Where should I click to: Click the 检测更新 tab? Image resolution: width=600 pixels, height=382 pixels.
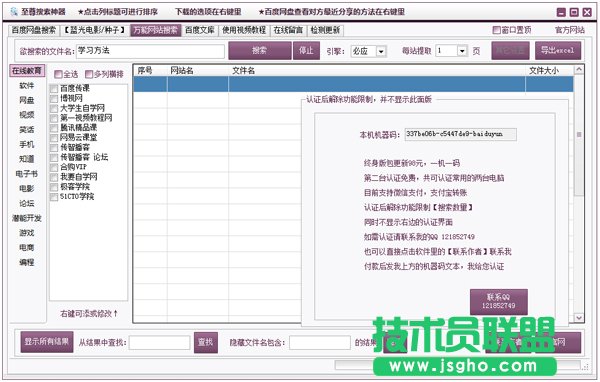coord(325,30)
